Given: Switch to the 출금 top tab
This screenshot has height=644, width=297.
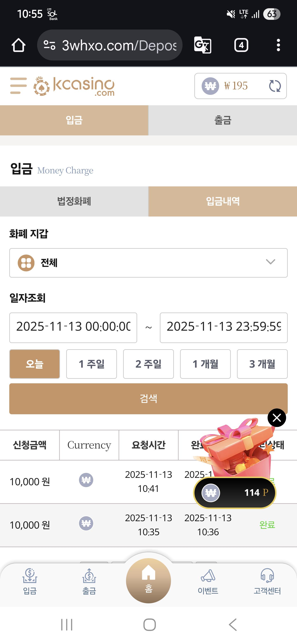Looking at the screenshot, I should [223, 120].
